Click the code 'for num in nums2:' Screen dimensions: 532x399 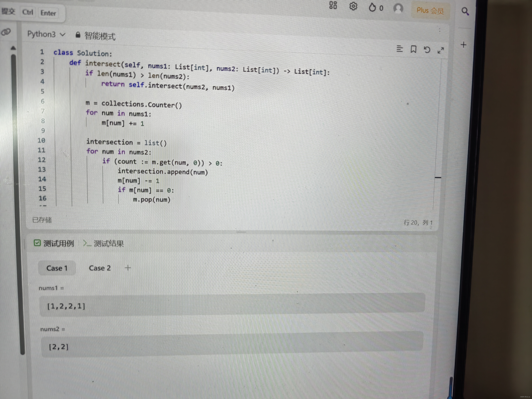coord(119,152)
